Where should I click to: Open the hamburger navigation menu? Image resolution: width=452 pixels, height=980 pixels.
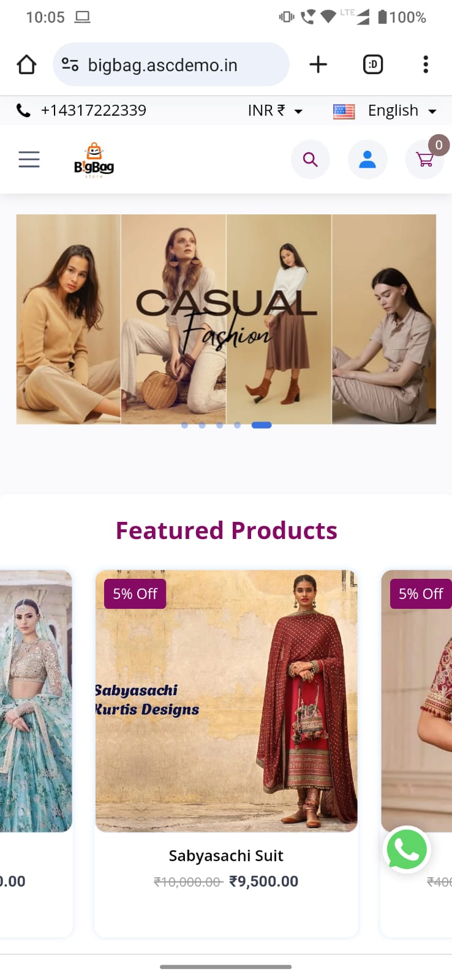[29, 159]
